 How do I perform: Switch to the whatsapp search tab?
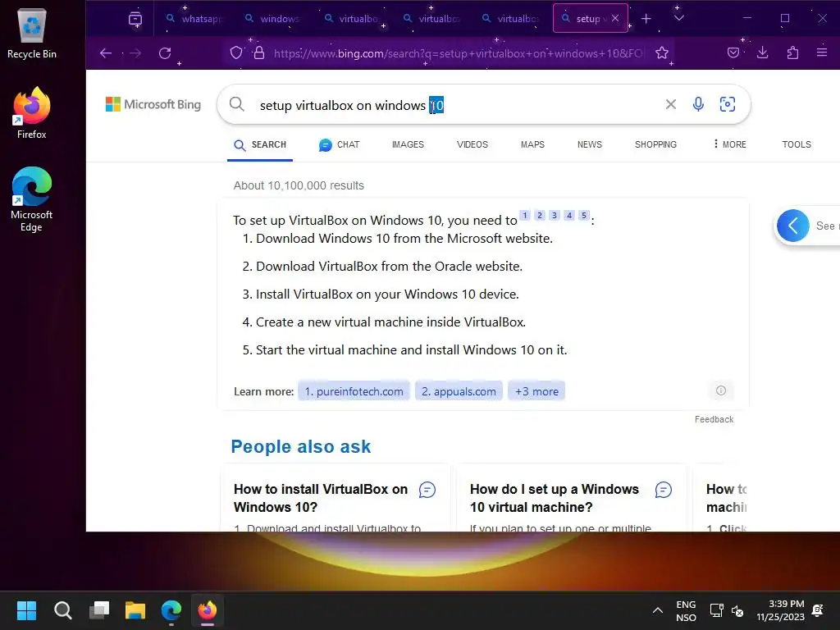coord(194,19)
